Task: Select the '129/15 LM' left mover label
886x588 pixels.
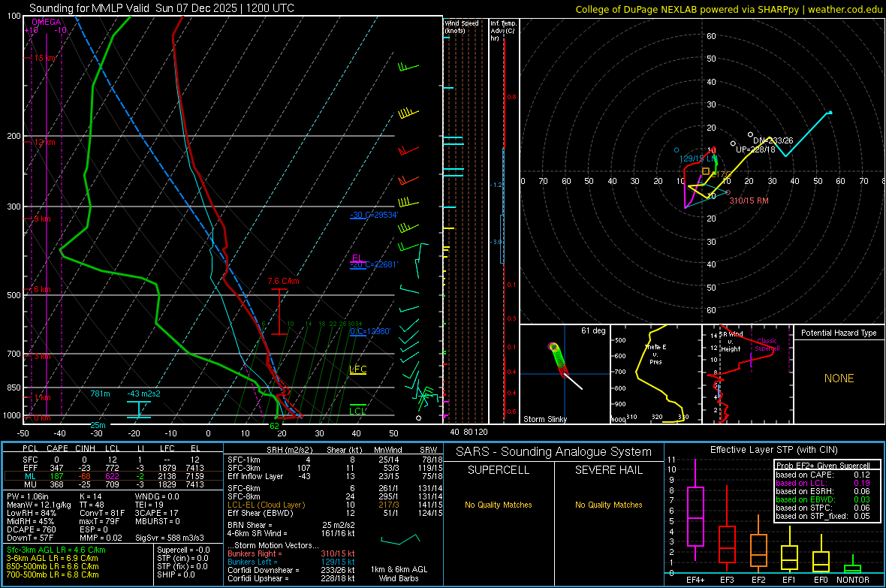Action: [698, 159]
